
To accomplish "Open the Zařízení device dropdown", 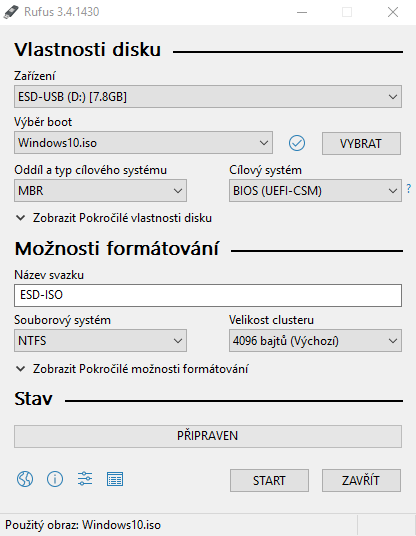I will [x=208, y=97].
